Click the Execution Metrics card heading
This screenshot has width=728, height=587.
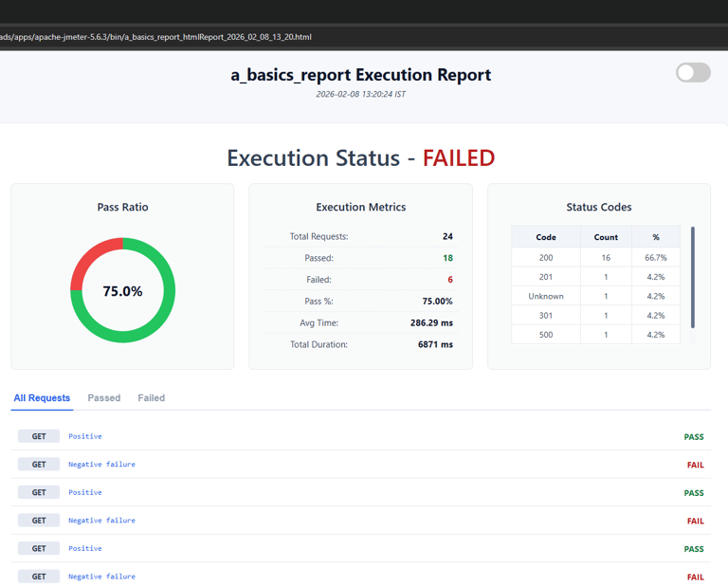click(x=361, y=207)
